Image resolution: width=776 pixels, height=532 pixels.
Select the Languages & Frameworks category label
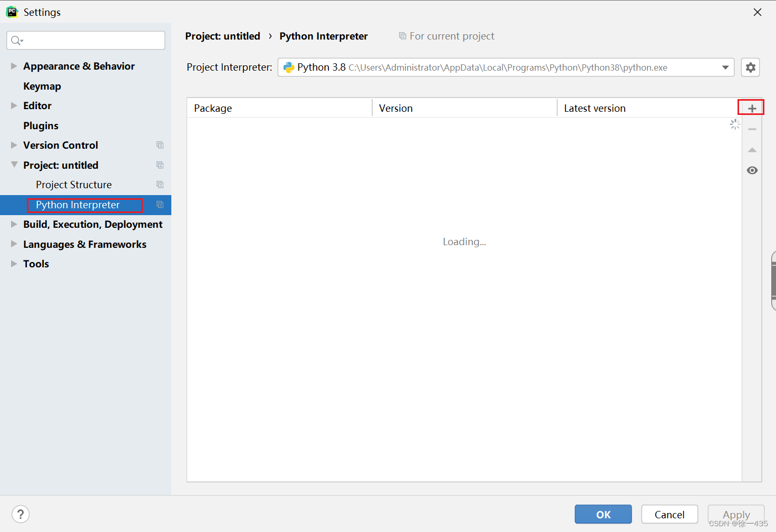coord(85,244)
